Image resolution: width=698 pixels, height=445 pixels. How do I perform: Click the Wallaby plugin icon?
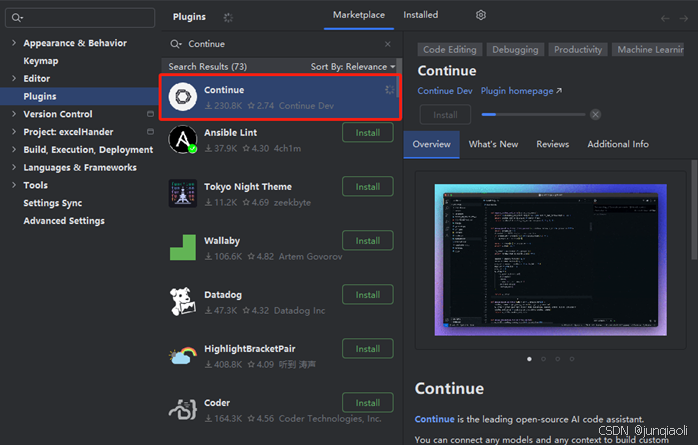183,247
